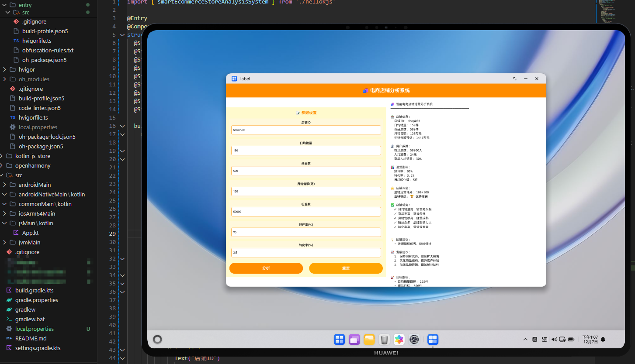Open README.md file
The image size is (635, 364).
[31, 338]
